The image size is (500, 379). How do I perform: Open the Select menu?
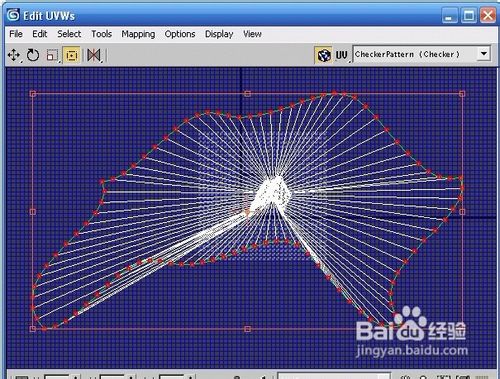point(69,34)
